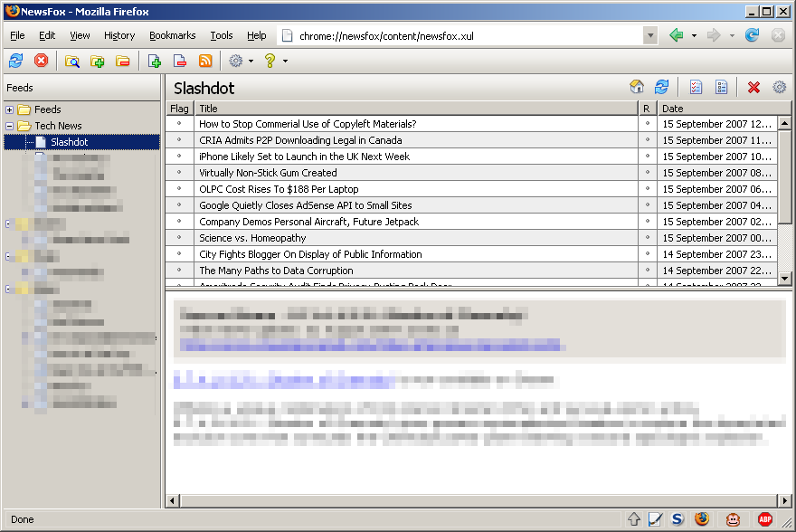Delete group using folder-minus icon

(x=122, y=62)
